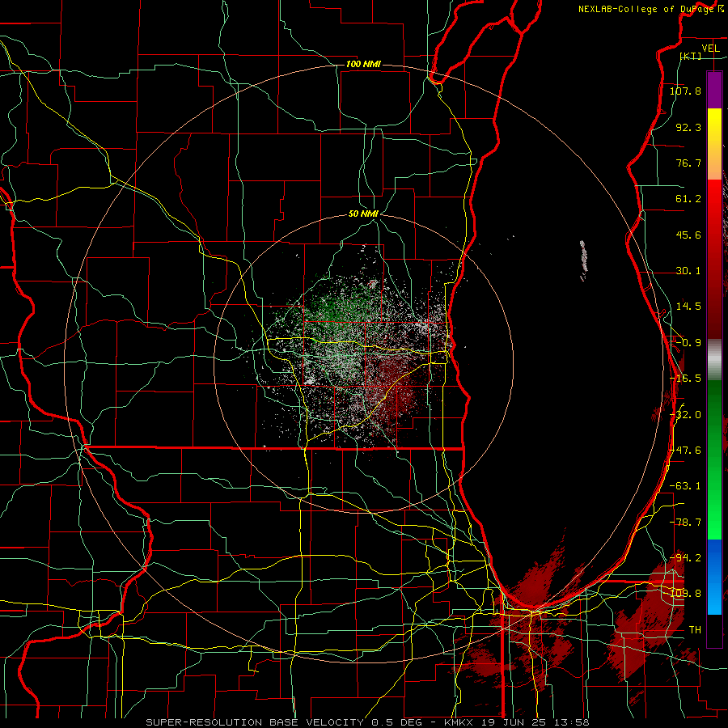Select the -63.1 velocity scale value
The image size is (728, 728).
point(685,486)
